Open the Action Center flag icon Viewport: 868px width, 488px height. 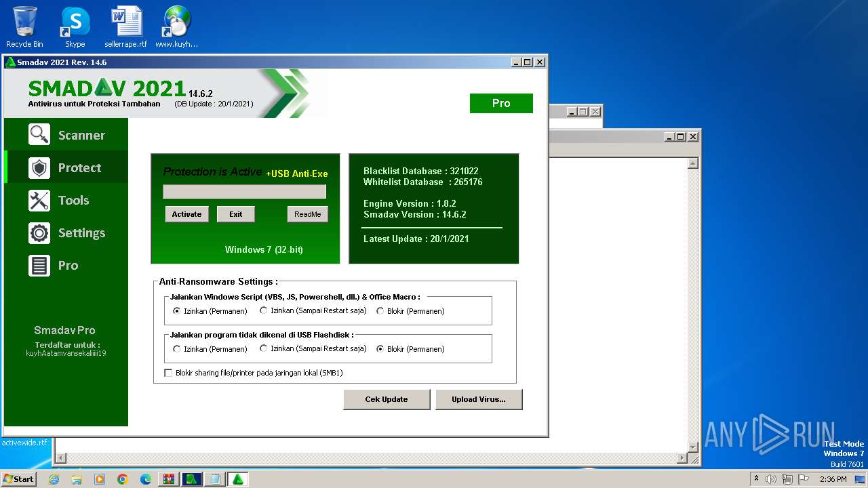pos(804,479)
